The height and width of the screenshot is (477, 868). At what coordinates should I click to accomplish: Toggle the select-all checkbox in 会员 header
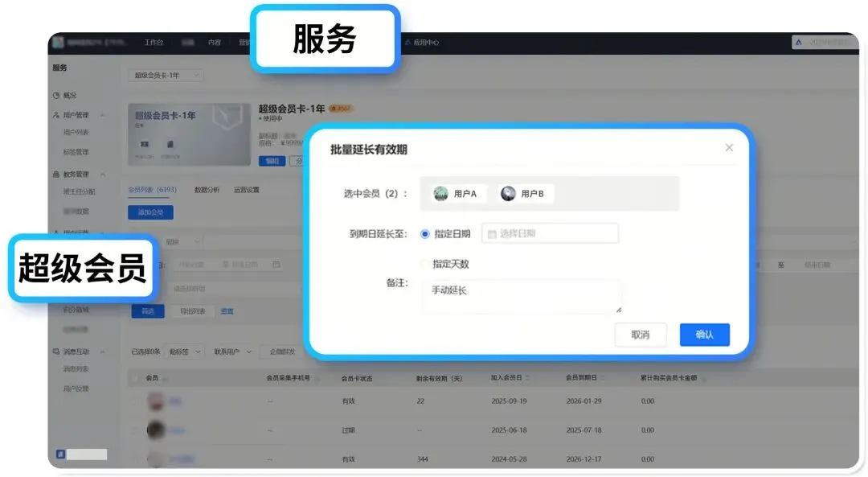tap(135, 377)
